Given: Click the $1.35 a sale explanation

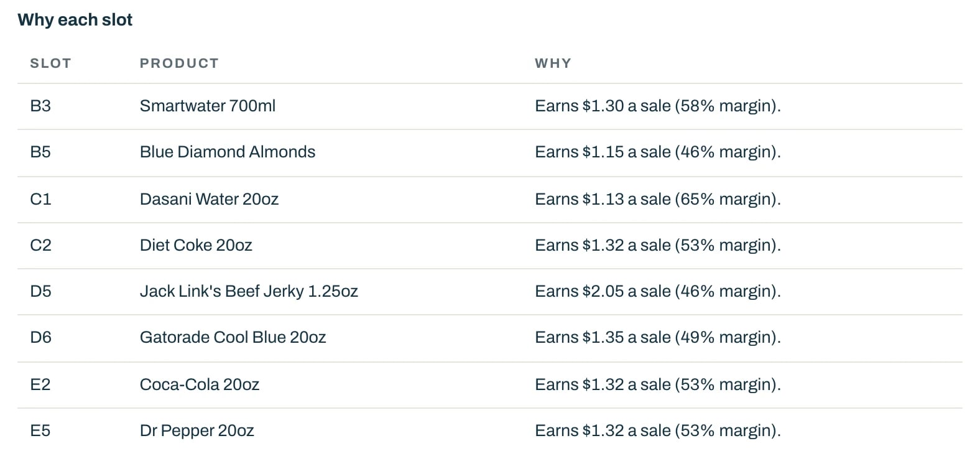Looking at the screenshot, I should pyautogui.click(x=658, y=337).
